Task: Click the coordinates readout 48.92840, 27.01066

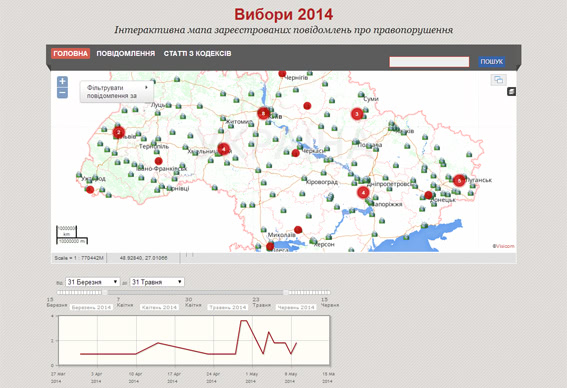Action: click(144, 258)
